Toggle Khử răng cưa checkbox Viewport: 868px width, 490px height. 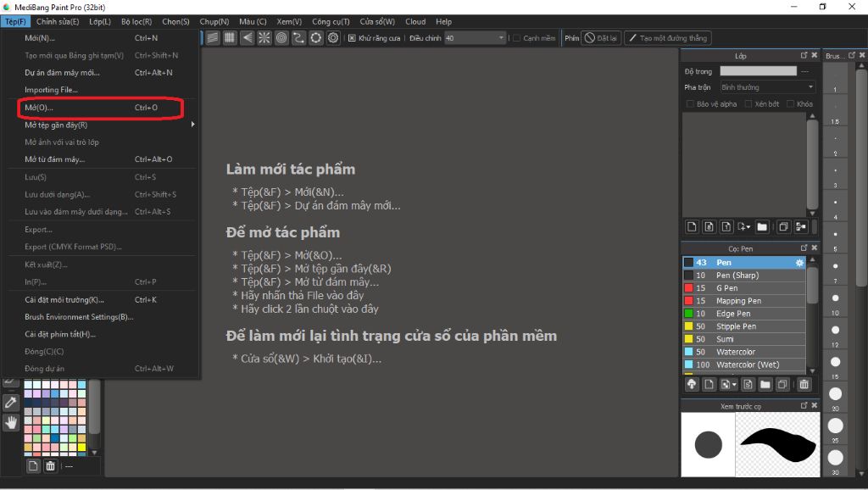click(352, 38)
